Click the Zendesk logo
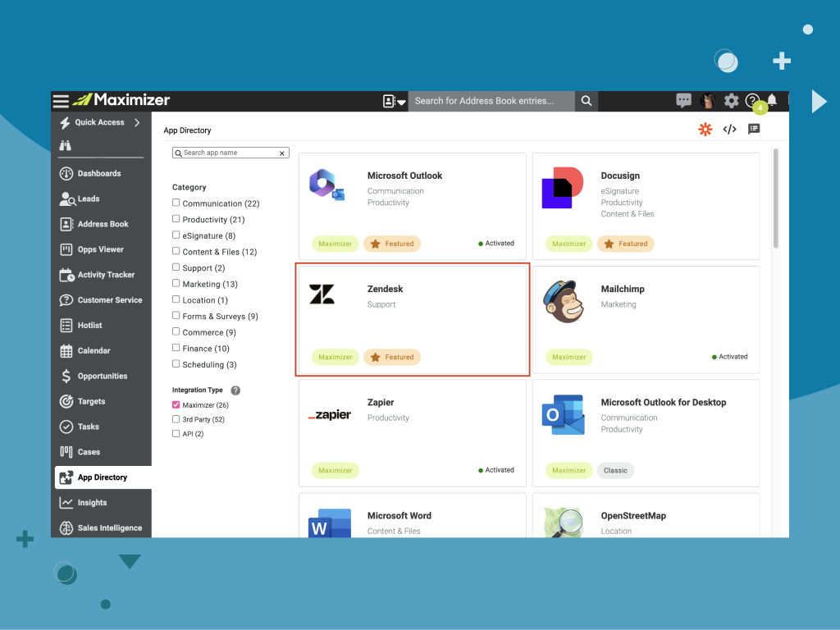 [x=322, y=294]
